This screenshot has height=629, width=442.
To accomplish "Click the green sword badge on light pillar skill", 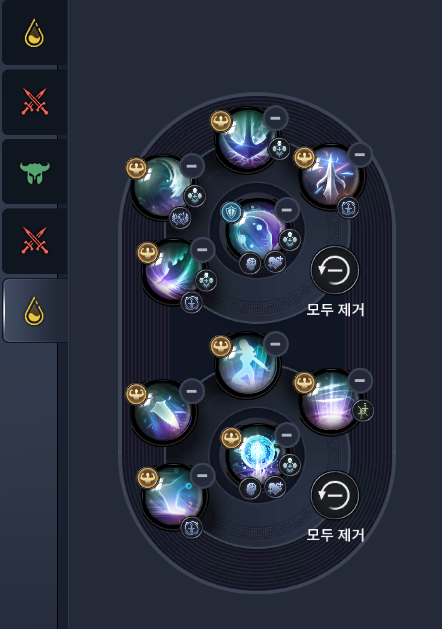I will tap(363, 411).
